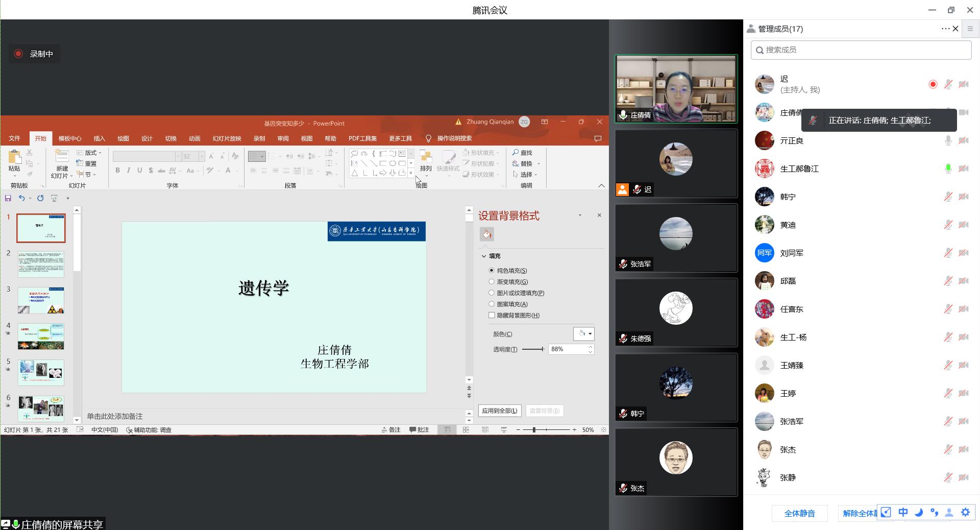The height and width of the screenshot is (530, 980).
Task: Choose the picture or texture fill radio option
Action: 492,293
